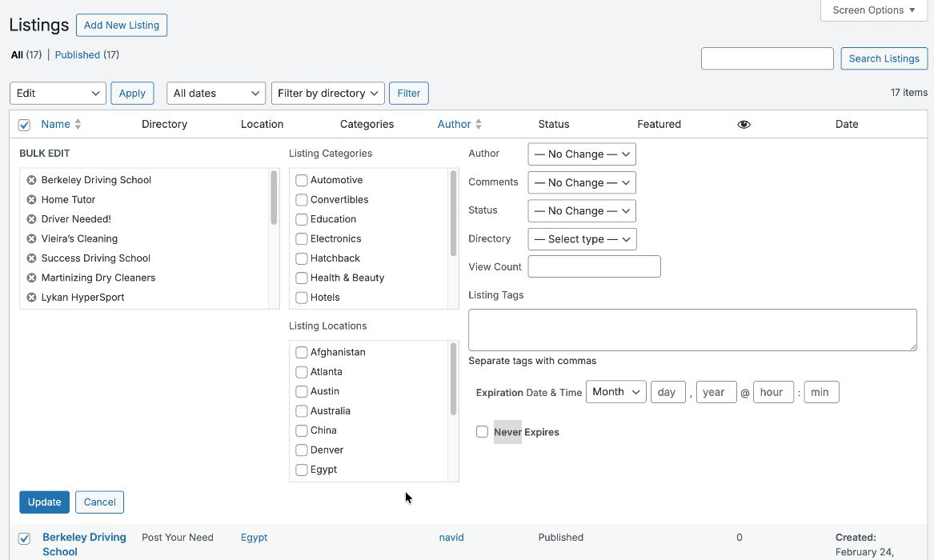Viewport: 934px width, 560px height.
Task: Click the Update button
Action: coord(44,502)
